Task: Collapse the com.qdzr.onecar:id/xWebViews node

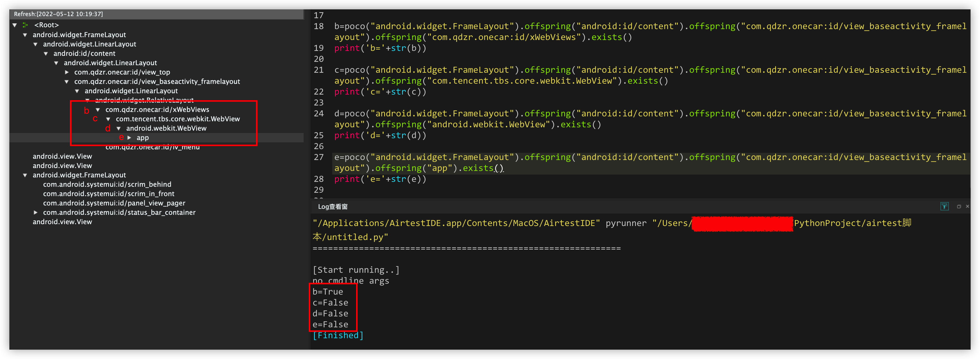Action: click(98, 110)
